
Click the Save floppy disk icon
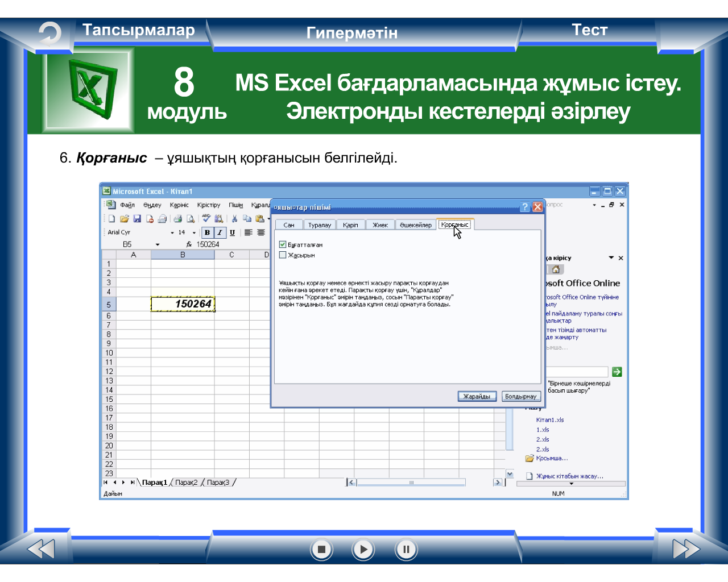[137, 219]
